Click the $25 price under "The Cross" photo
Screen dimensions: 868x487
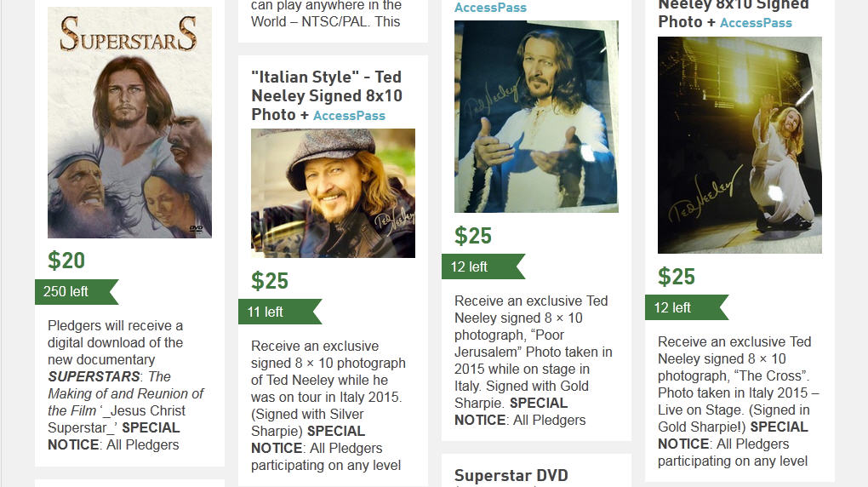click(x=677, y=277)
